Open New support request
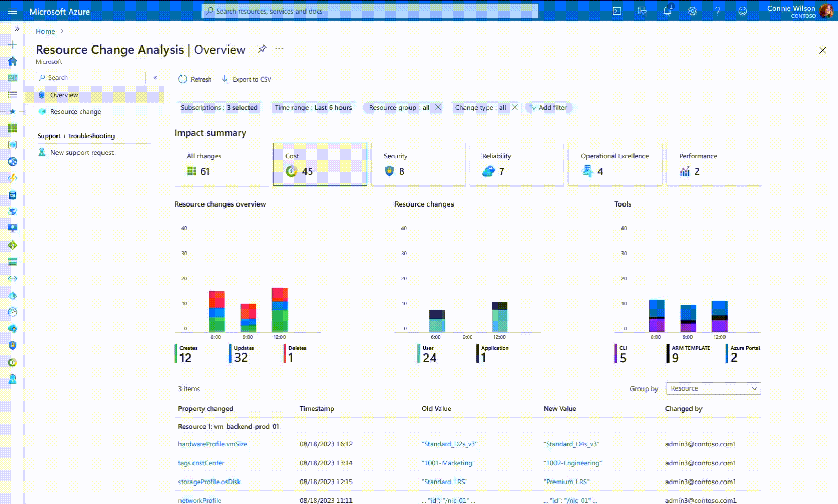The height and width of the screenshot is (504, 838). pyautogui.click(x=82, y=153)
